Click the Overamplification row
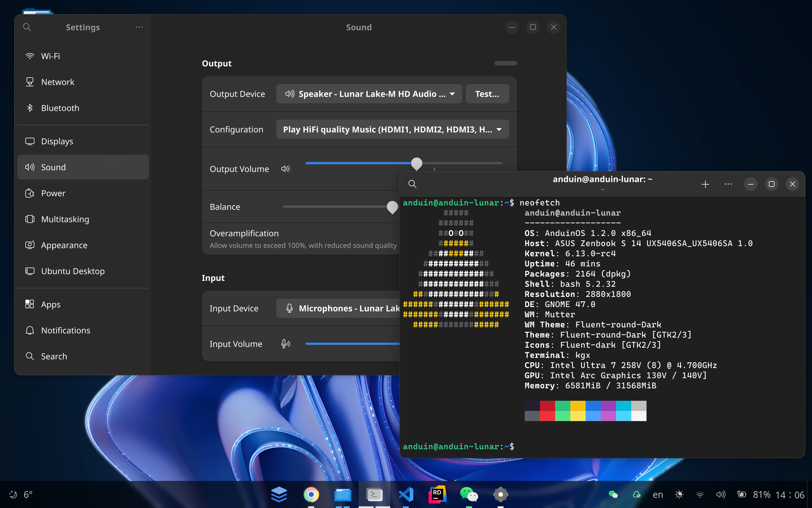The image size is (812, 508). coord(301,239)
